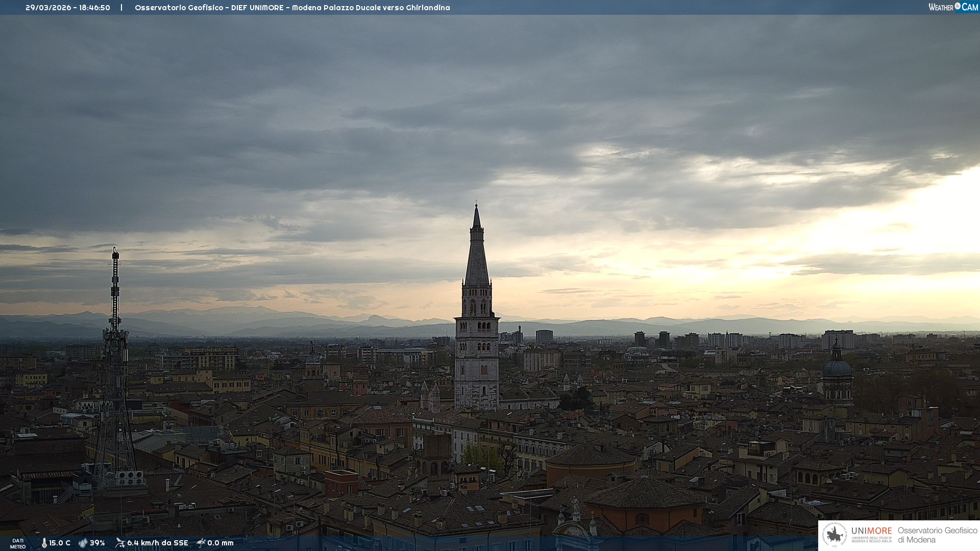Click the wind anemometer icon
The height and width of the screenshot is (551, 980).
pyautogui.click(x=120, y=543)
